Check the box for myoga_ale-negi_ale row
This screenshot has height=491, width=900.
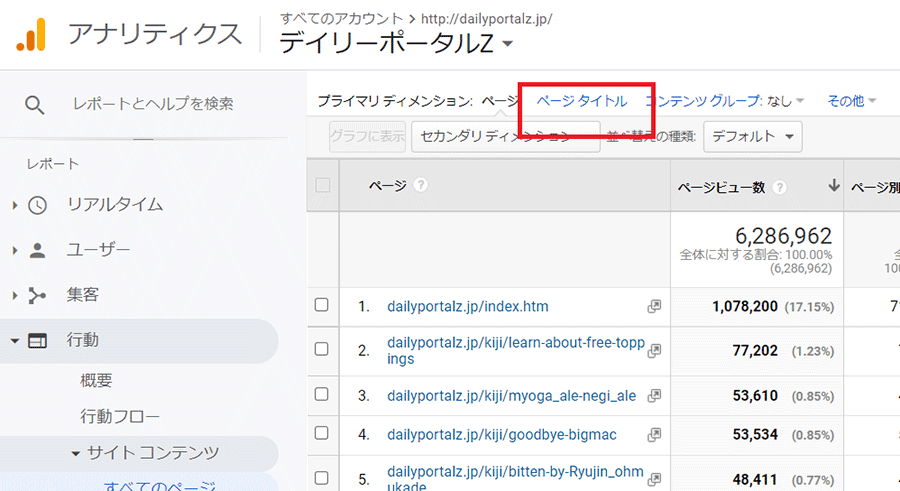321,394
